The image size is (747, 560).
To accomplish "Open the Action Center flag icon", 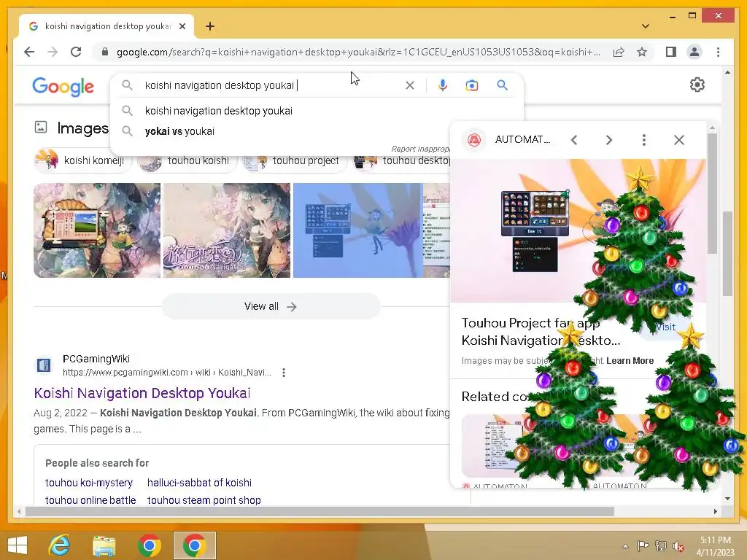I will pyautogui.click(x=643, y=546).
